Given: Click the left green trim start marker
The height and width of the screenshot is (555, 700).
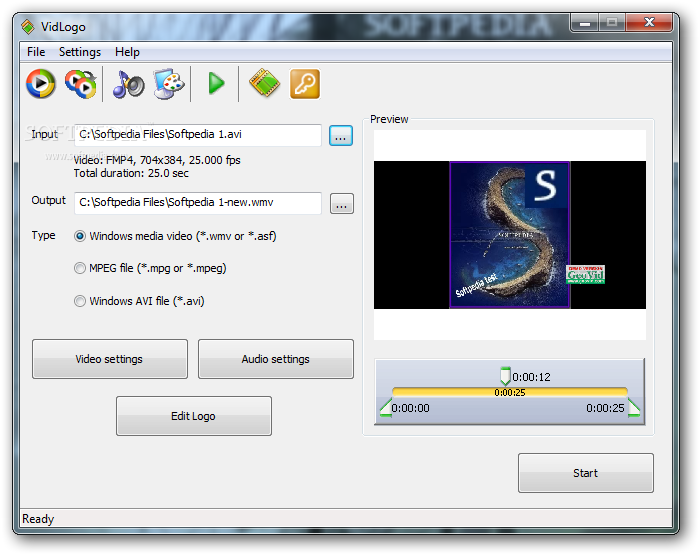Looking at the screenshot, I should tap(386, 408).
